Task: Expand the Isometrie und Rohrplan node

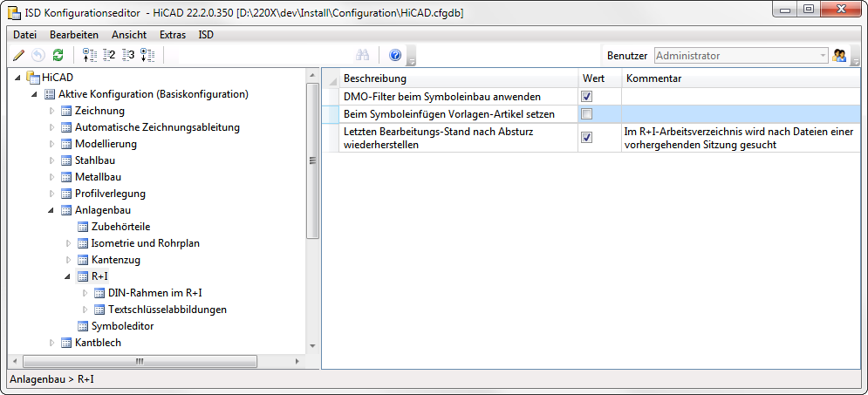Action: pos(69,243)
